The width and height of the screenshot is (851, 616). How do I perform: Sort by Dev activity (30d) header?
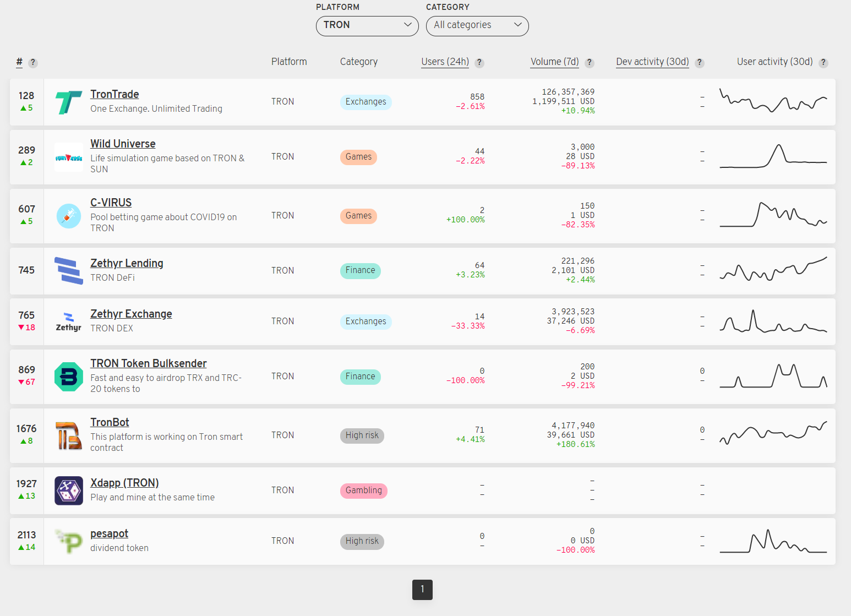point(652,62)
